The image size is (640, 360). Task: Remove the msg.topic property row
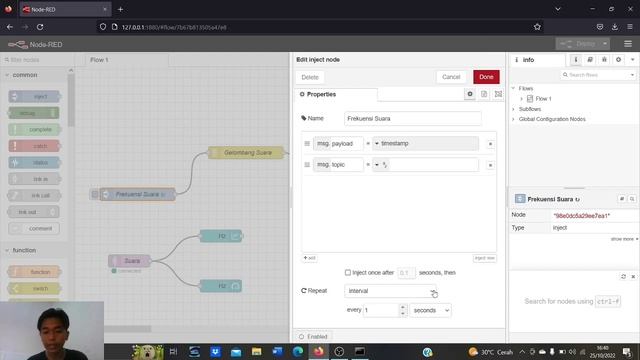click(x=490, y=165)
